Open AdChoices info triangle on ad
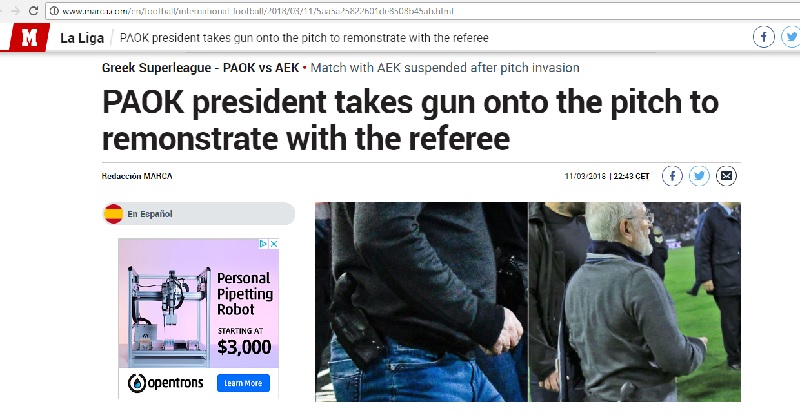 tap(264, 244)
